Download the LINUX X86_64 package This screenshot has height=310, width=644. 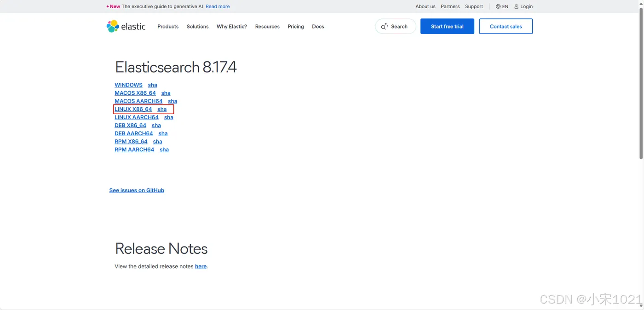(x=133, y=109)
